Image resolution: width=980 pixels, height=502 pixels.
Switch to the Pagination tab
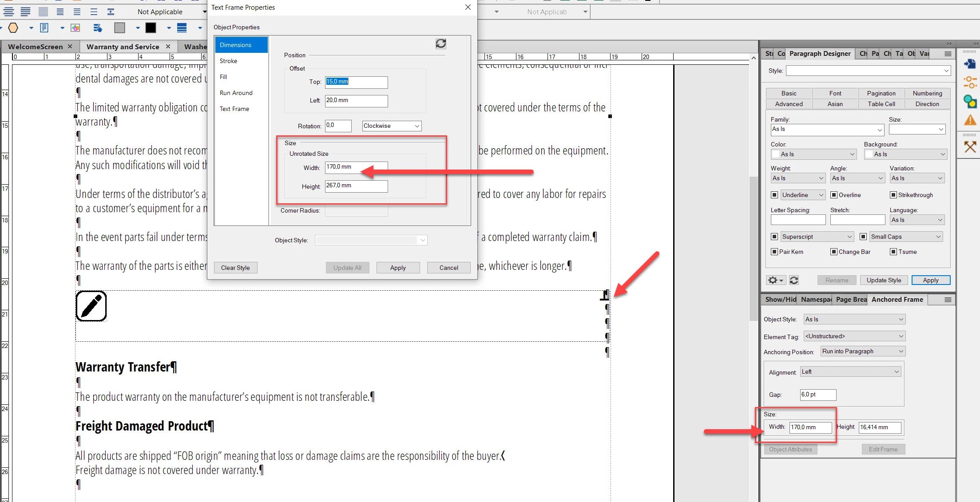pyautogui.click(x=881, y=93)
